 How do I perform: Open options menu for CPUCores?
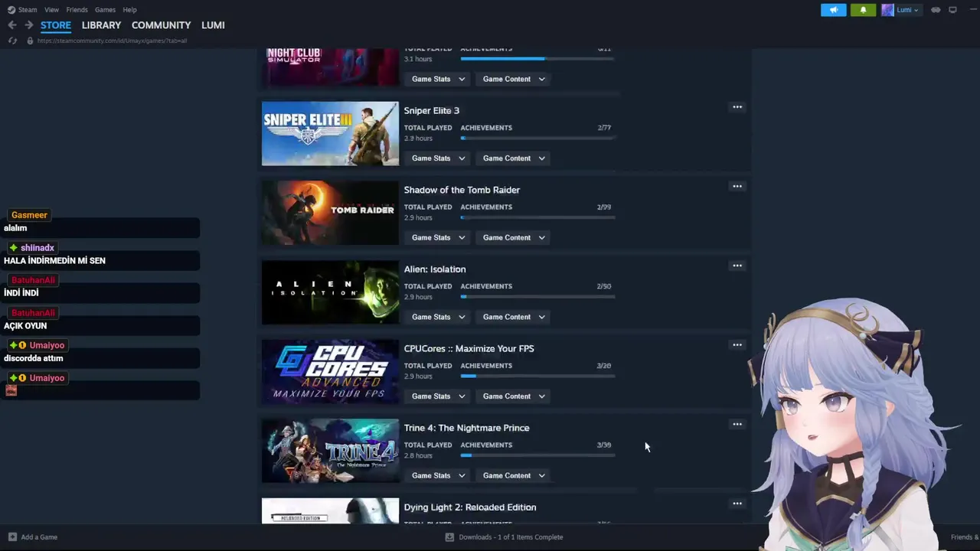(x=737, y=345)
